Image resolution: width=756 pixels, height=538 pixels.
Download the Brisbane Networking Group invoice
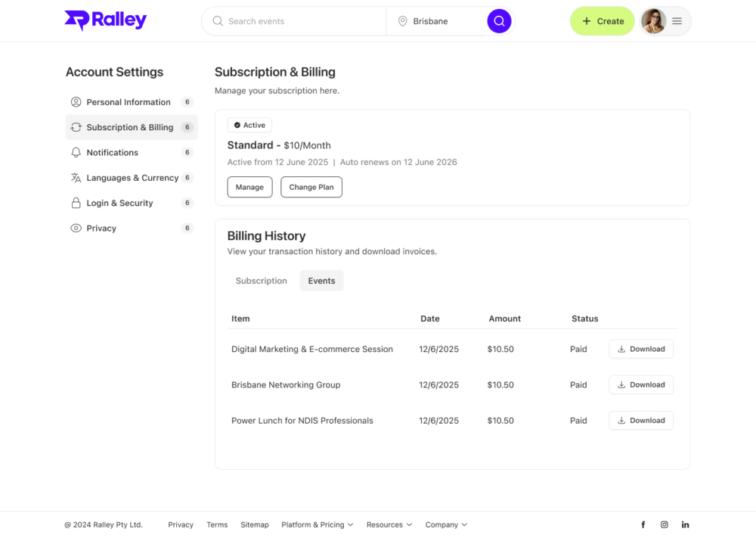tap(640, 384)
